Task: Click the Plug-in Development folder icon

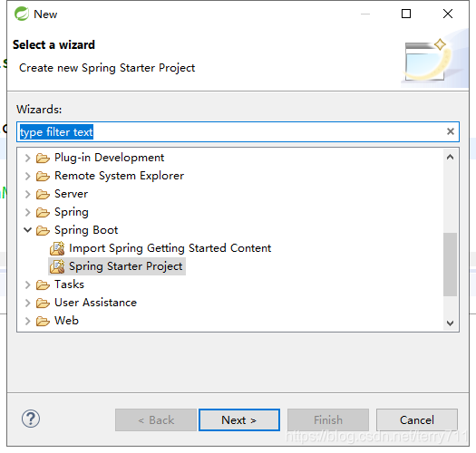Action: [43, 158]
